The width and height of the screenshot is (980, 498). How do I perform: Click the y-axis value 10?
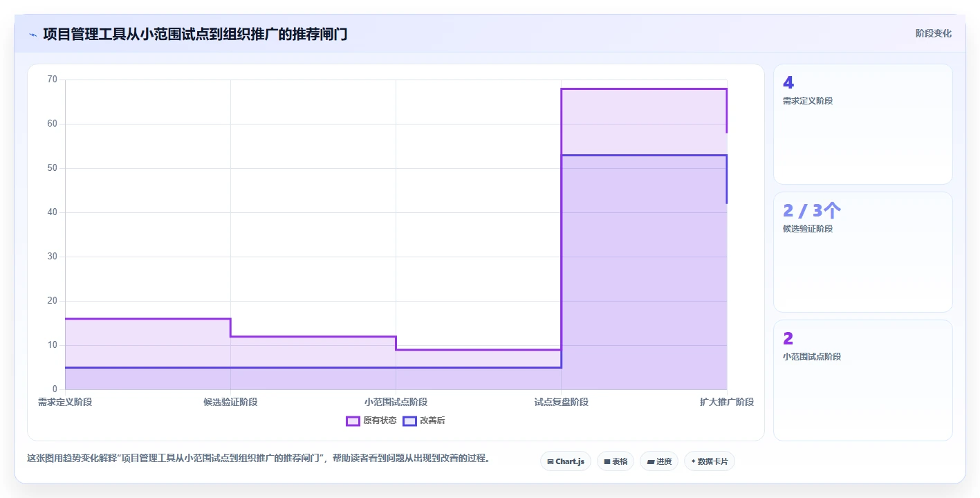(x=53, y=345)
